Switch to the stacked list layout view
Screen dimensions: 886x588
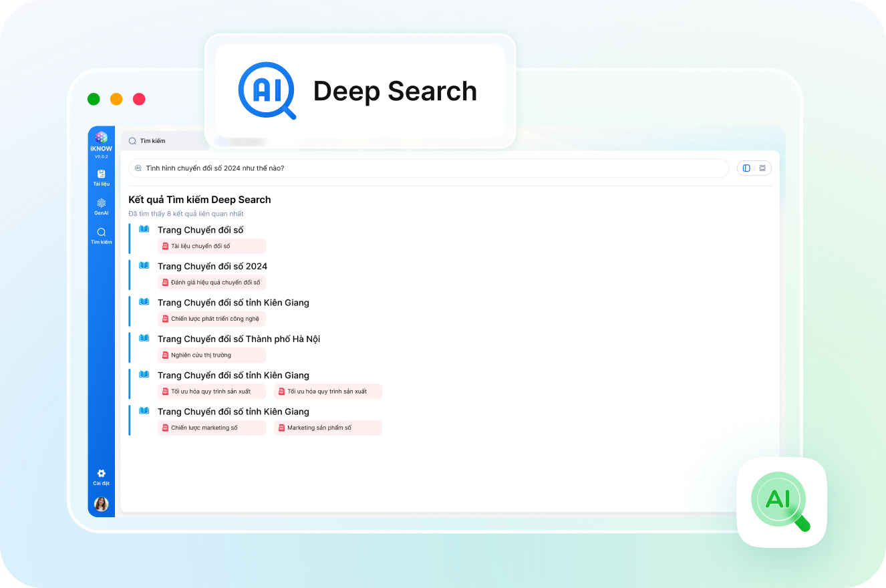click(762, 168)
